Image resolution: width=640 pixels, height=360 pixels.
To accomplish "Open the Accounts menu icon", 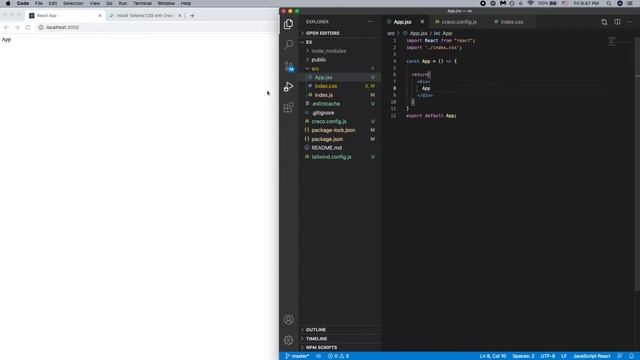I will [x=289, y=319].
